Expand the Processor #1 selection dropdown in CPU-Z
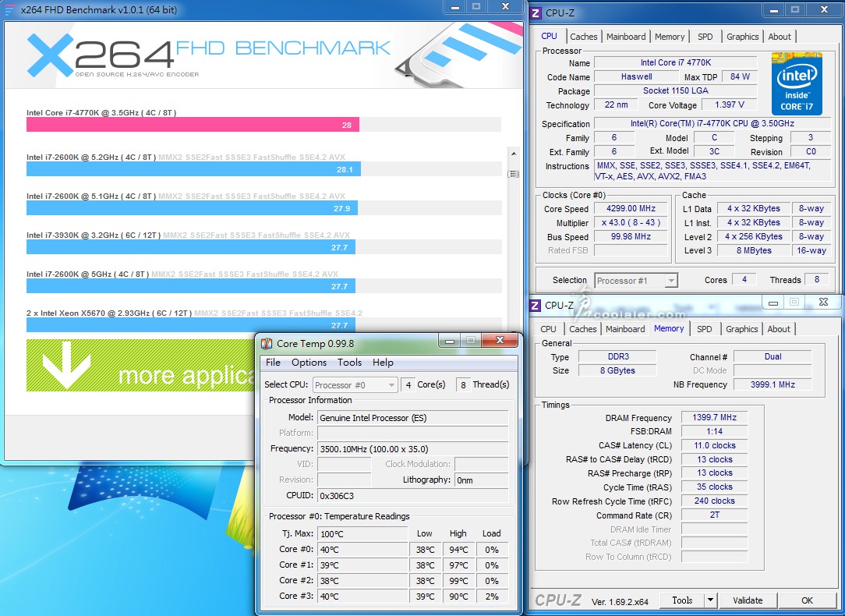This screenshot has width=845, height=616. pyautogui.click(x=636, y=280)
